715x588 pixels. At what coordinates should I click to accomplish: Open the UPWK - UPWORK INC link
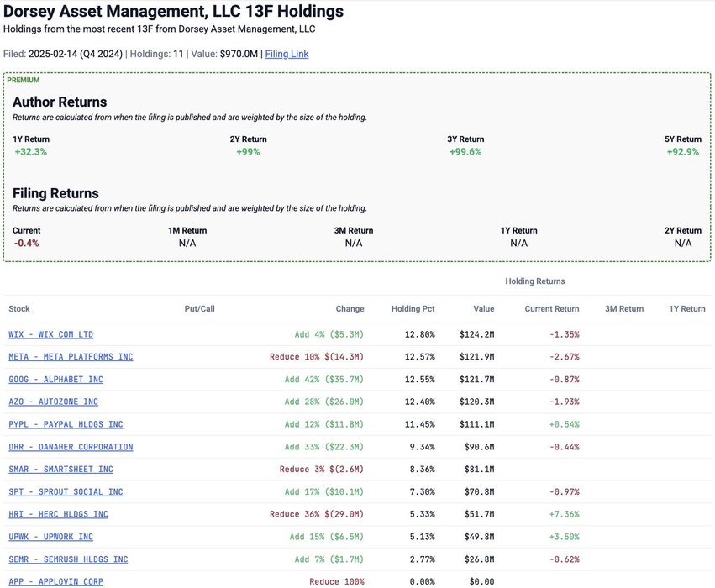tap(50, 537)
